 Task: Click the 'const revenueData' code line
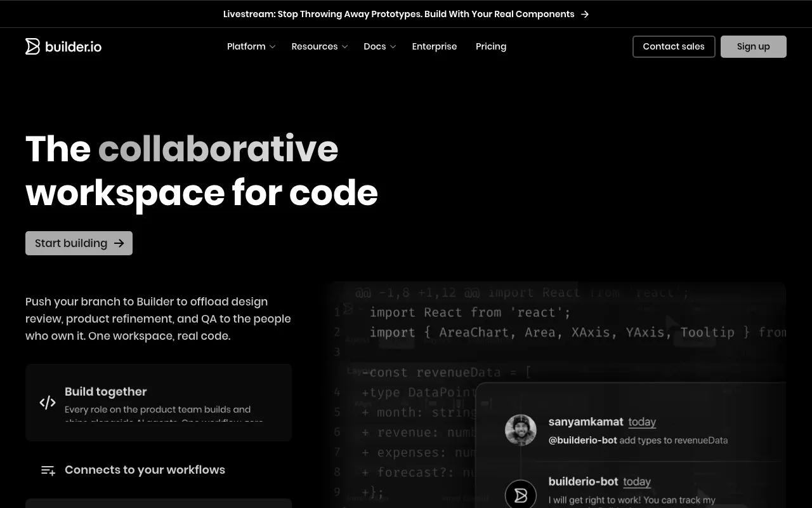447,372
